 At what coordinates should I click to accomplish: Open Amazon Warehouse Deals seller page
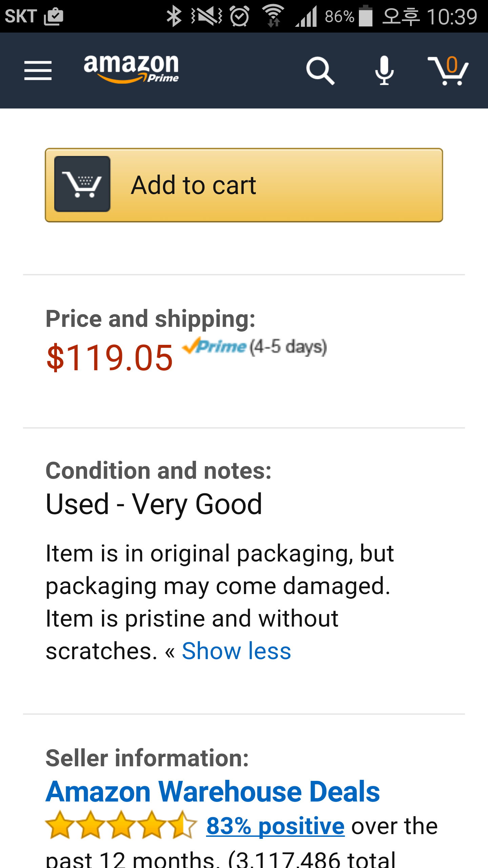click(213, 792)
